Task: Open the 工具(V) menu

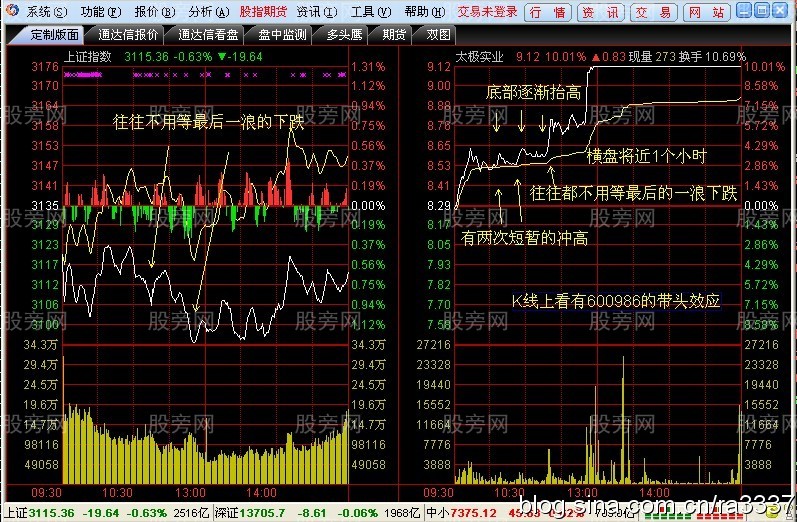Action: point(371,11)
